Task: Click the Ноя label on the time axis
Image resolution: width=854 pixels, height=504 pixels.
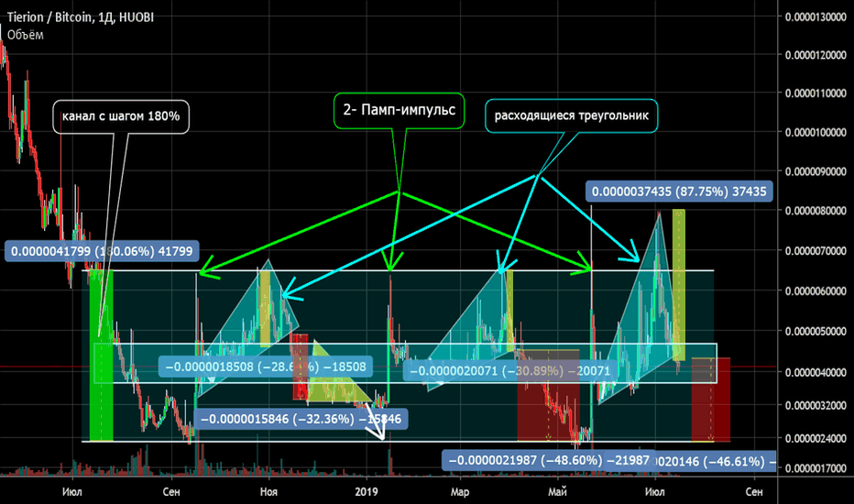Action: click(x=268, y=492)
